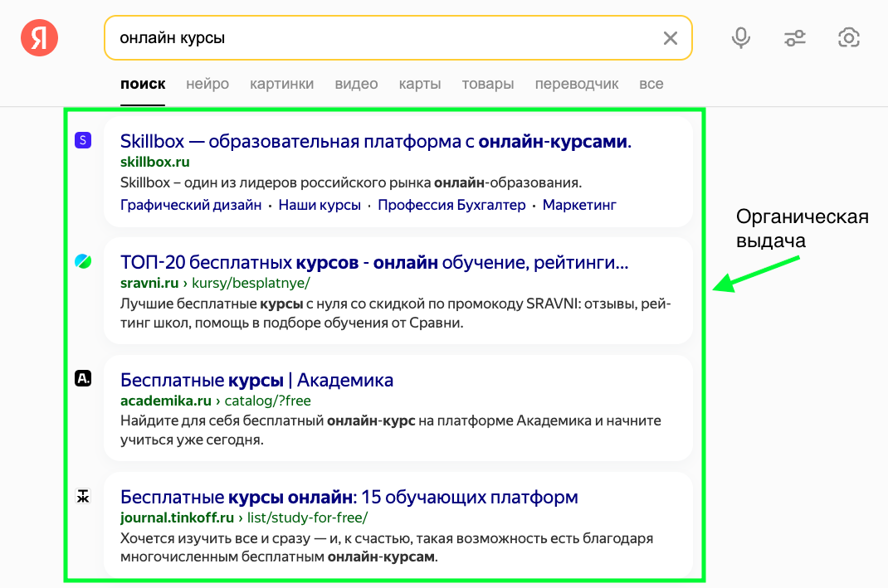
Task: Click the 'kursy/besplatnye/' path link
Action: [251, 283]
